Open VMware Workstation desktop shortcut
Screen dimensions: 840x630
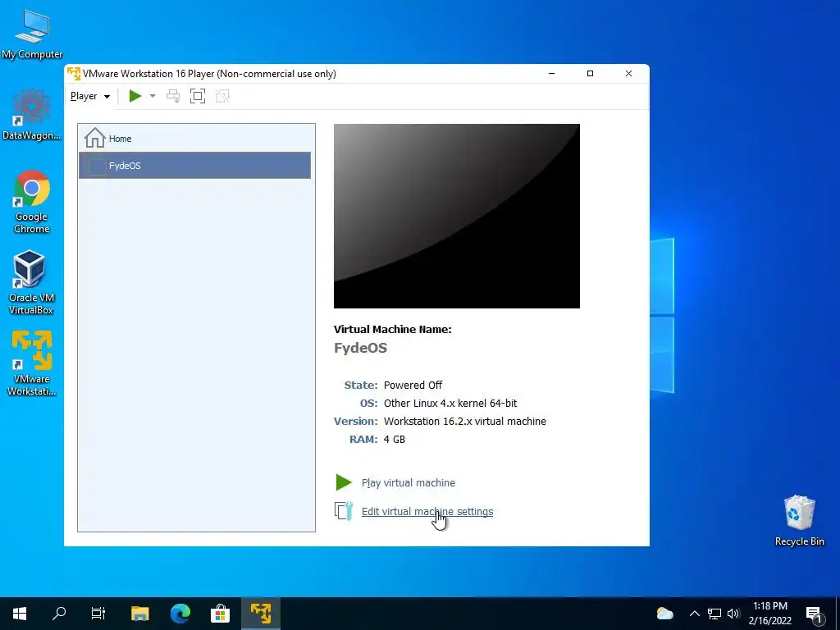point(32,363)
